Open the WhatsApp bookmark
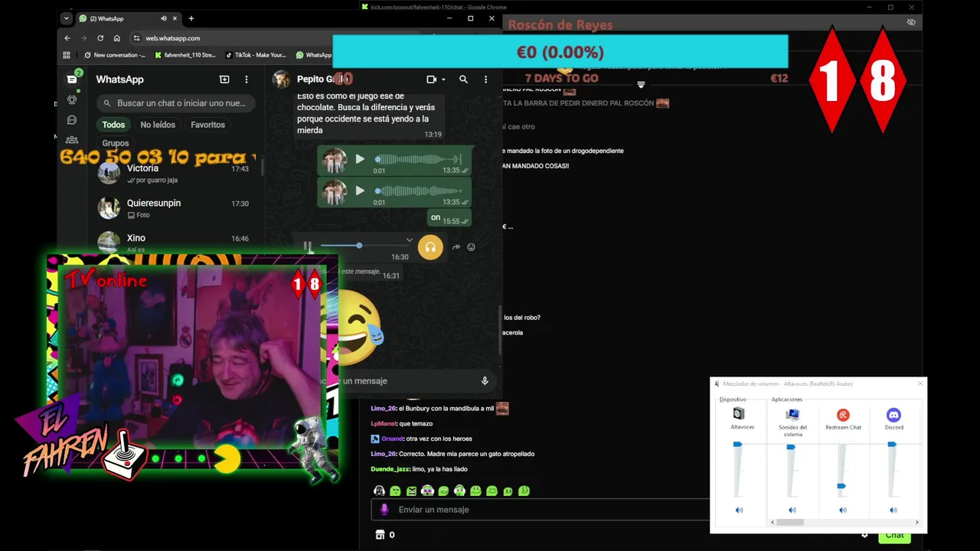The image size is (980, 551). point(313,55)
